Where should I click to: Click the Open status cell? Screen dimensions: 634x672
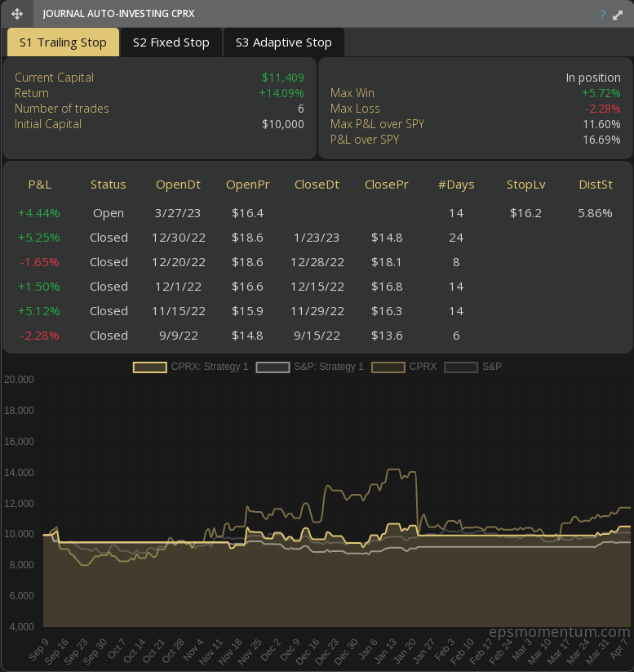109,213
